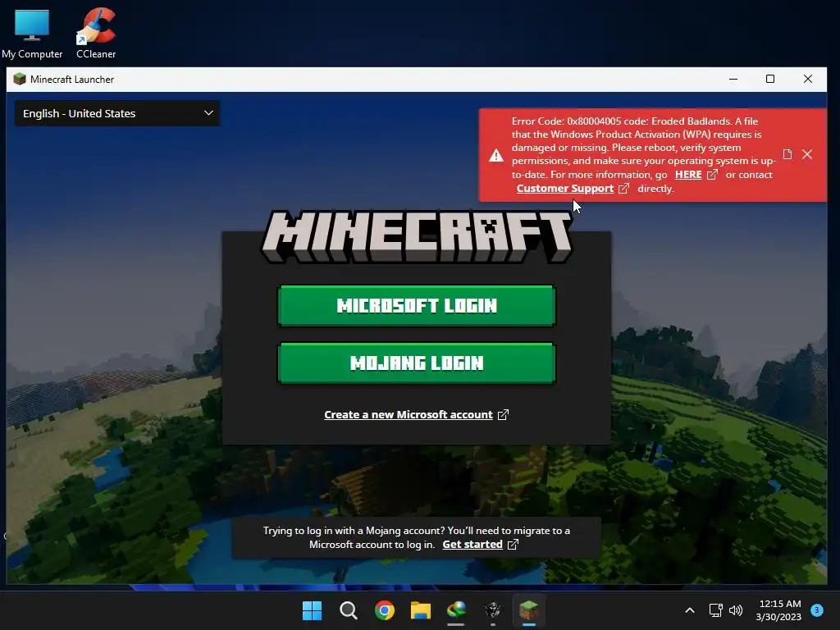Open the Customer Support link

tap(565, 189)
